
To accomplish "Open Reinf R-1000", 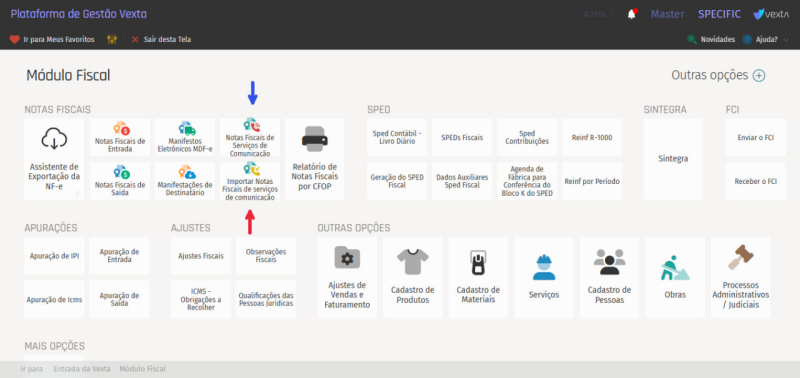I will coord(592,137).
